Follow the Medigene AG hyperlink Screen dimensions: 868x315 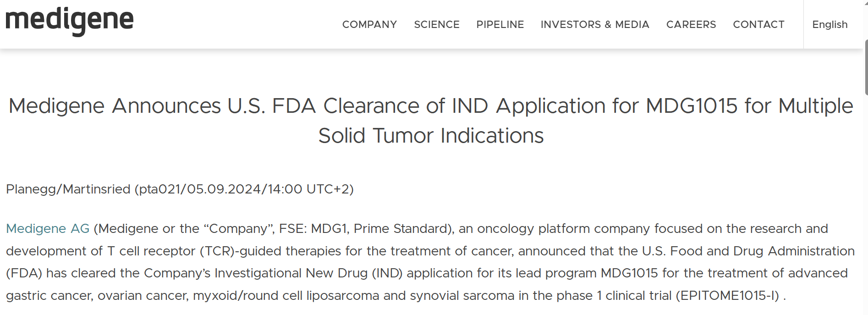[x=48, y=228]
